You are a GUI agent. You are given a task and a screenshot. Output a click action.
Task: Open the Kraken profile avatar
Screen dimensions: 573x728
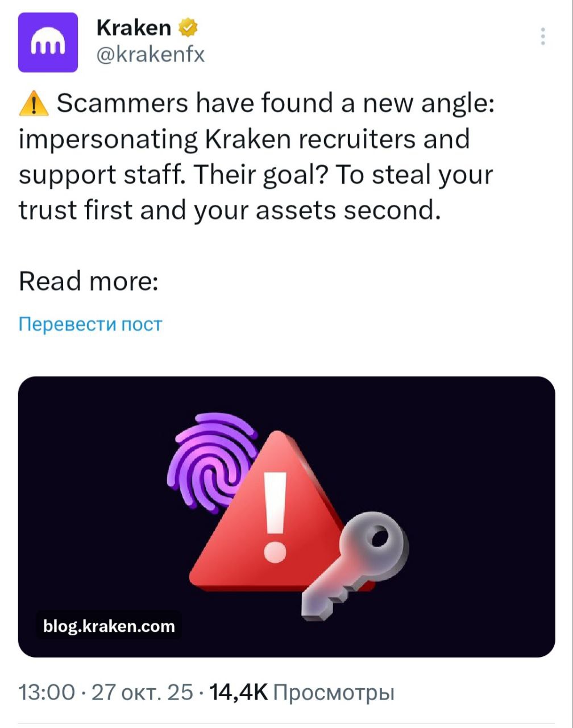tap(48, 42)
